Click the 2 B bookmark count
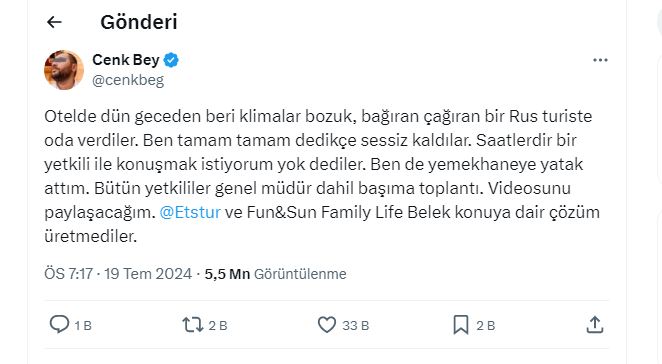Viewport: 662px width, 364px height. [x=486, y=326]
